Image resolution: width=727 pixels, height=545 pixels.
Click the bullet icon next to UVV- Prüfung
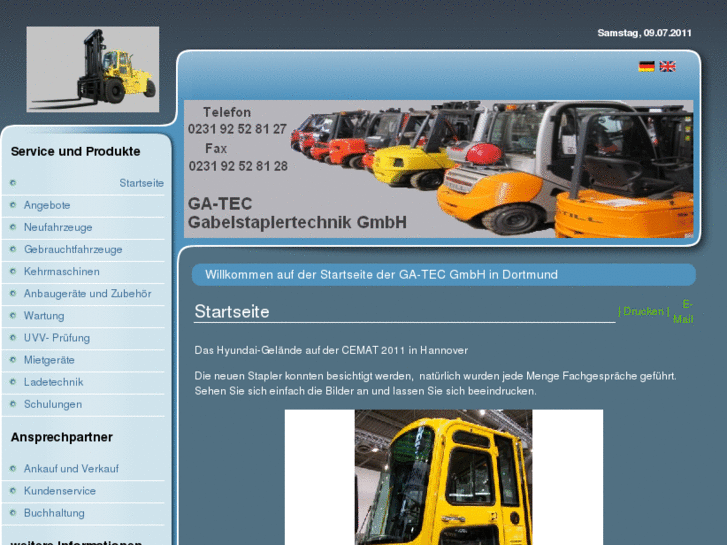pos(13,337)
